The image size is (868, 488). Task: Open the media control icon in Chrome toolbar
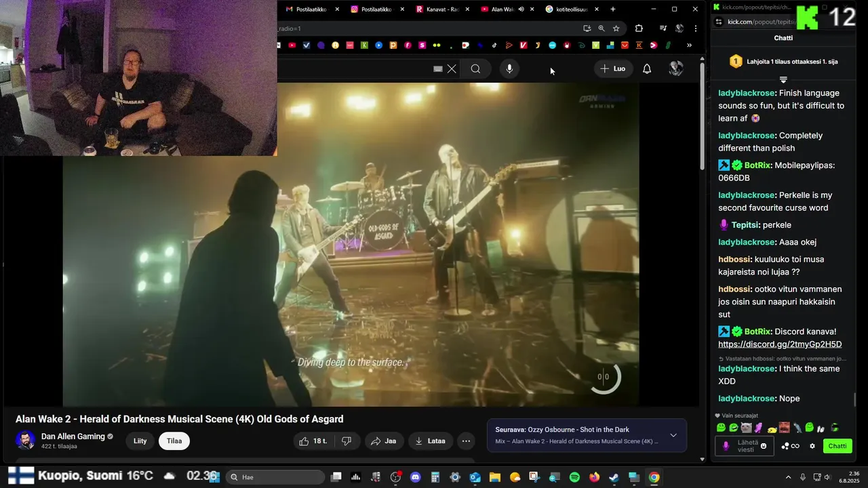coord(663,28)
